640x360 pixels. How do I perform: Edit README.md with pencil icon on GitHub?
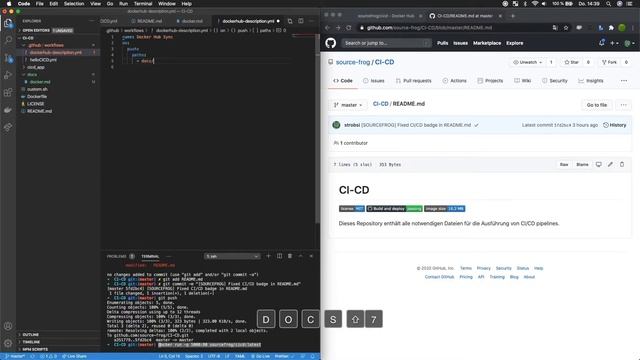click(610, 164)
